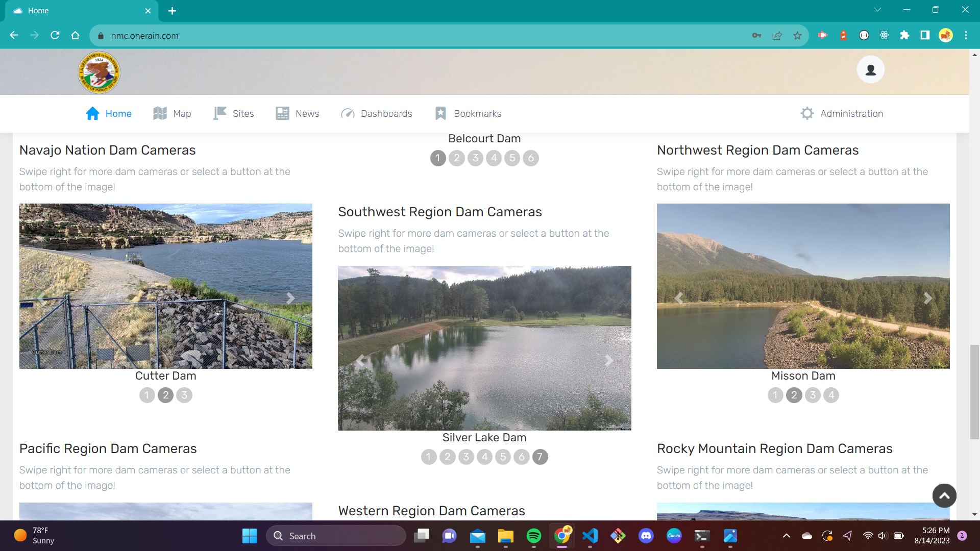
Task: Show next Navajo Nation dam camera
Action: [x=290, y=298]
